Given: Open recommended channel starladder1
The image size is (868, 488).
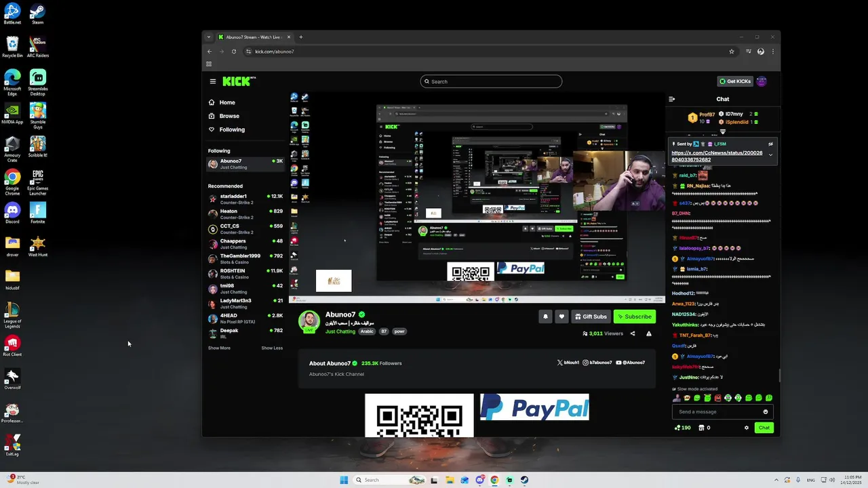Looking at the screenshot, I should tap(245, 199).
